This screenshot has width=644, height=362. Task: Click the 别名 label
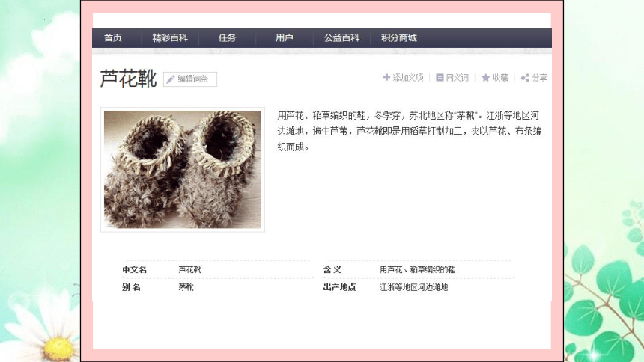(x=132, y=287)
